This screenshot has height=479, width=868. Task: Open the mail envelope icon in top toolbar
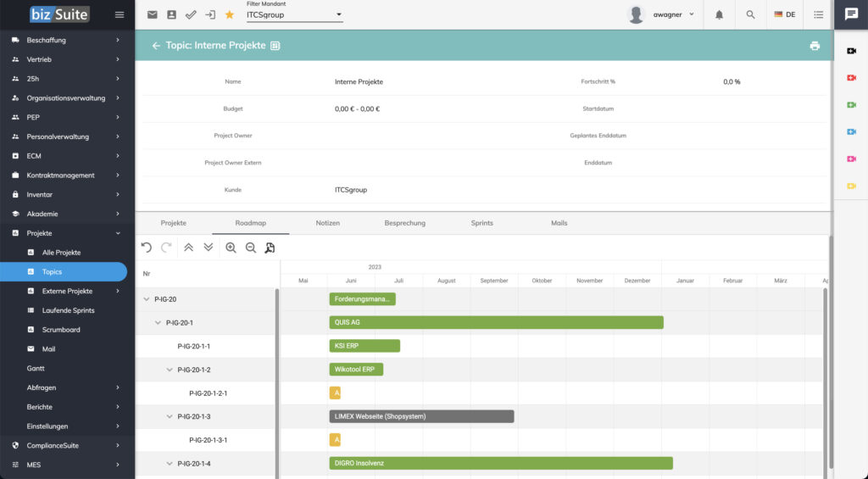point(153,15)
